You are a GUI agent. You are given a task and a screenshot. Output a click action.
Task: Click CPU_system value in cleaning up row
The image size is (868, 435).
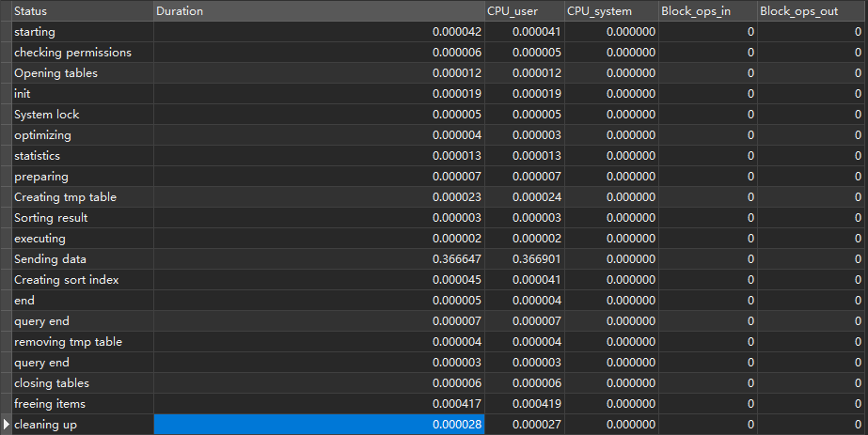[630, 425]
